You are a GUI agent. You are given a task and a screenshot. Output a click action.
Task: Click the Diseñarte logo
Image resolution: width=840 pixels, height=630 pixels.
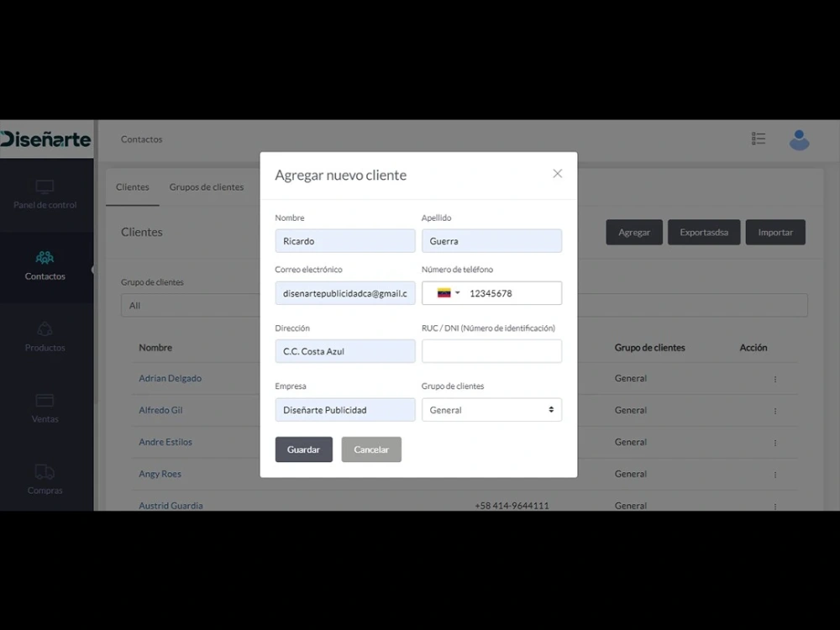pos(45,139)
